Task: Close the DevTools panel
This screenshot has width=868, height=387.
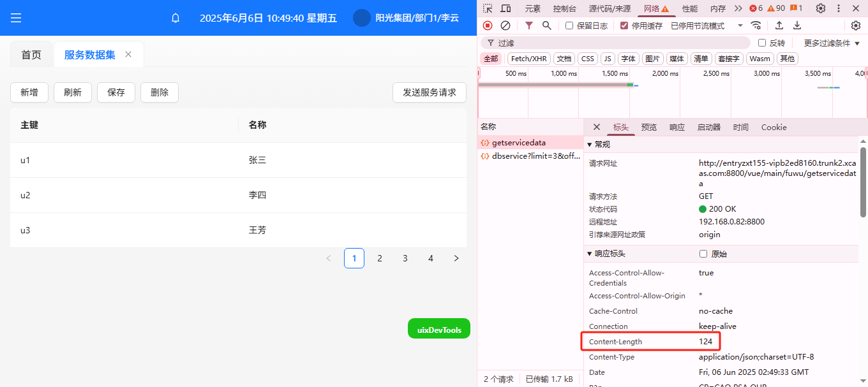Action: pyautogui.click(x=856, y=8)
